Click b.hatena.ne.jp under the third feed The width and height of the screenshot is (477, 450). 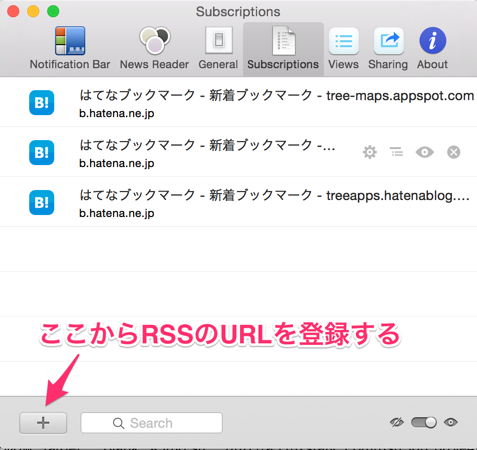coord(117,214)
